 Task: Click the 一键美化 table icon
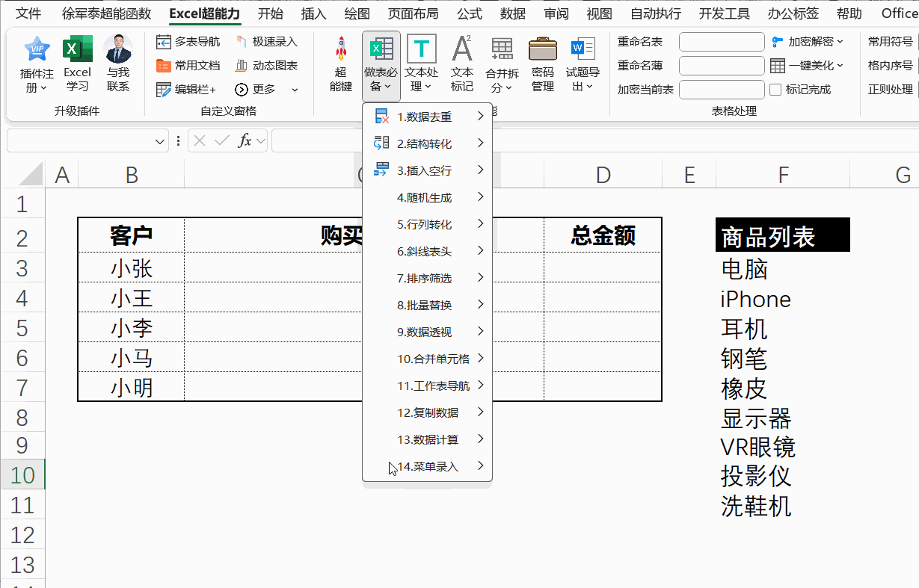(x=778, y=66)
